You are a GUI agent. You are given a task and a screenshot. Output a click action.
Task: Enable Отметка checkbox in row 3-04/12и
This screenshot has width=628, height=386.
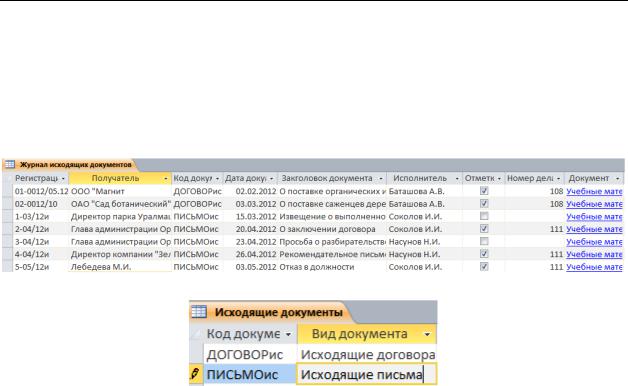(x=484, y=241)
